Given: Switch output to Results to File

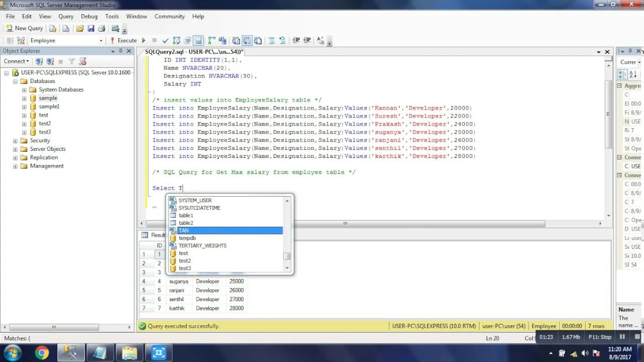Looking at the screenshot, I should pos(258,40).
